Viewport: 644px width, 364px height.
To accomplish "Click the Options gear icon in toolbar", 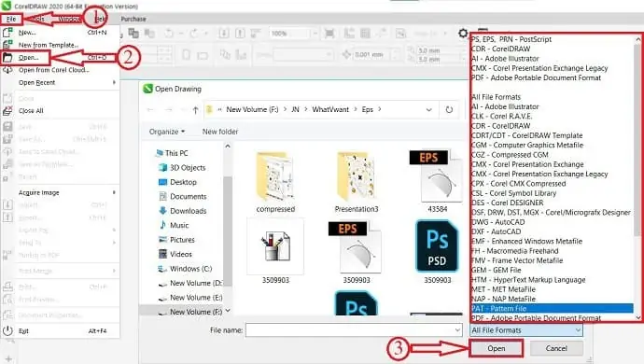I will coord(463,34).
